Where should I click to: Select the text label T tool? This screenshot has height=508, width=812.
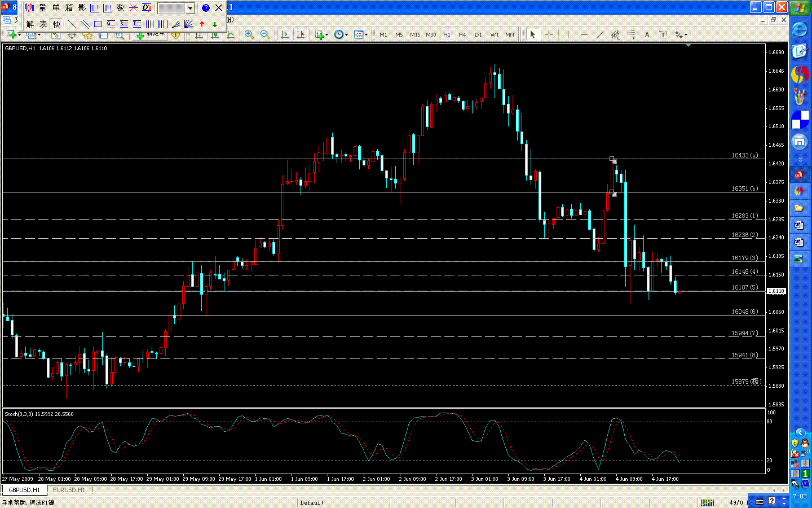pos(663,34)
